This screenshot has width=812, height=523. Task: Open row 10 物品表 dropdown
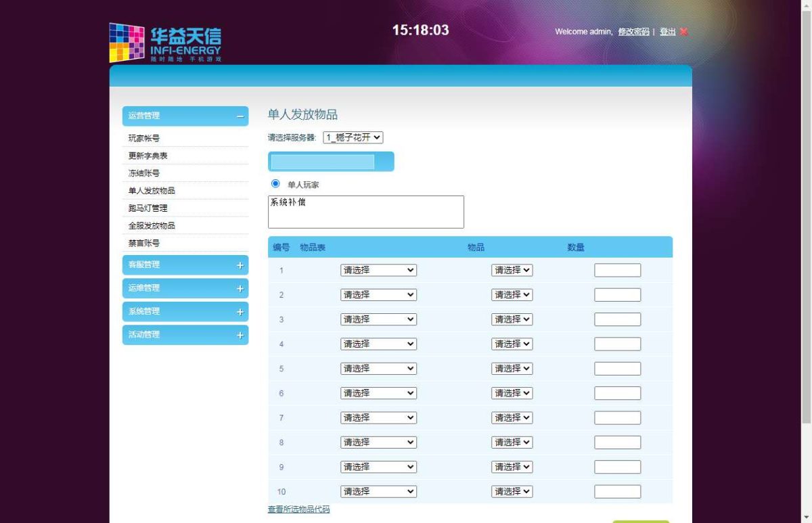(378, 492)
